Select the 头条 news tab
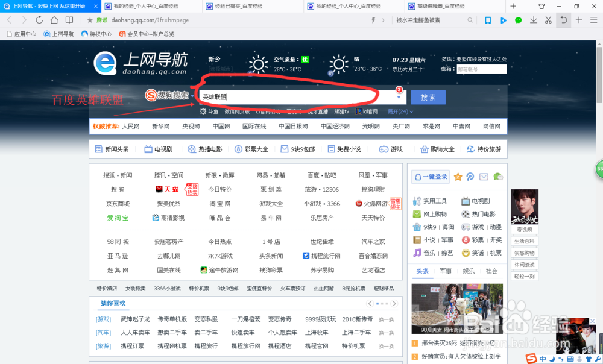This screenshot has width=603, height=364. [x=422, y=271]
